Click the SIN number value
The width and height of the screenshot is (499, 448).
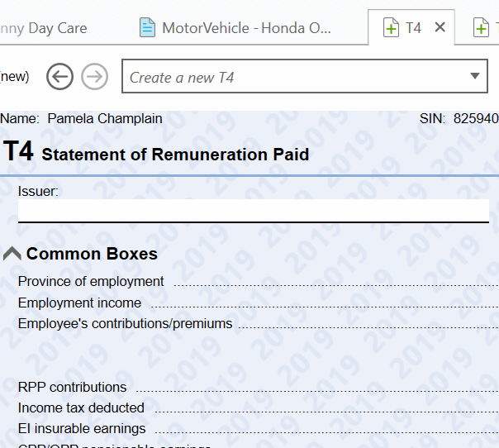click(x=476, y=118)
